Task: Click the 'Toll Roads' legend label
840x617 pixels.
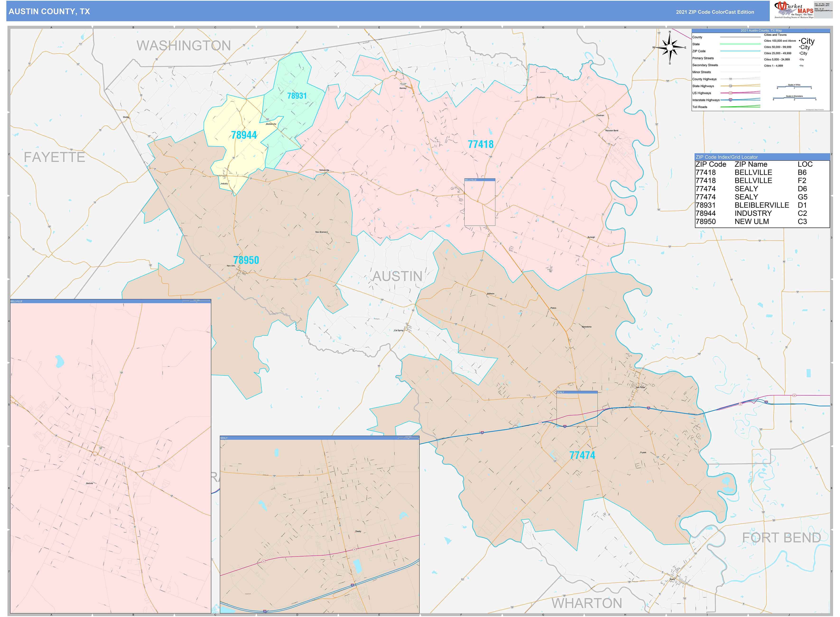Action: 700,107
